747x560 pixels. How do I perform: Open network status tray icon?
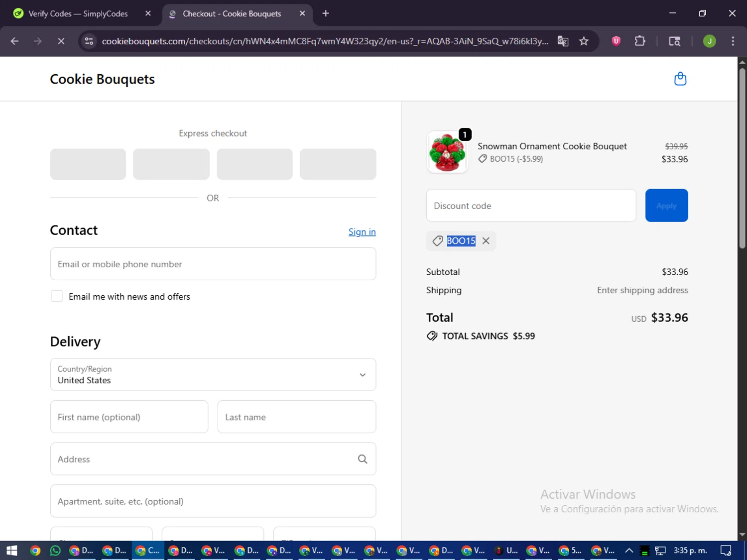click(660, 551)
